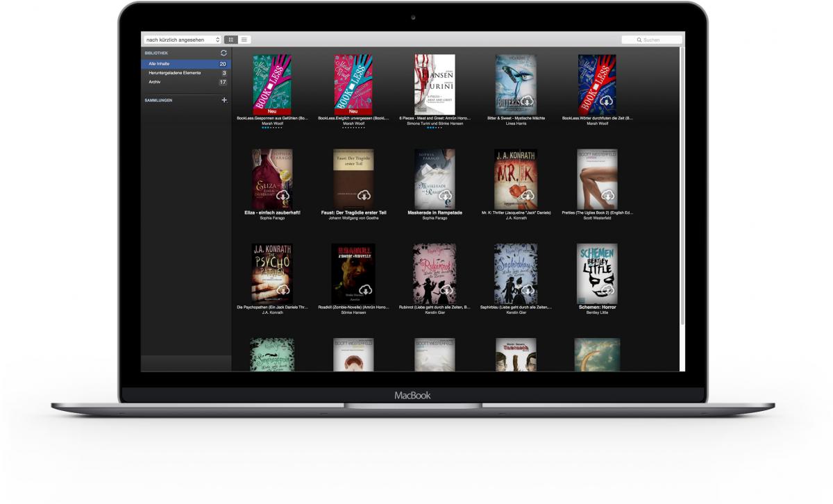Screen dimensions: 833x504
Task: Click author 'Bentley Little'
Action: [597, 312]
